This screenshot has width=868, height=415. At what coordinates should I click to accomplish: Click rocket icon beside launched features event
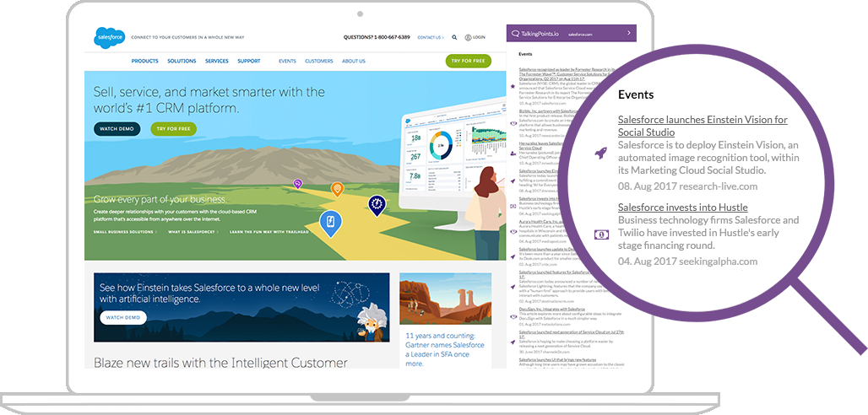513,287
